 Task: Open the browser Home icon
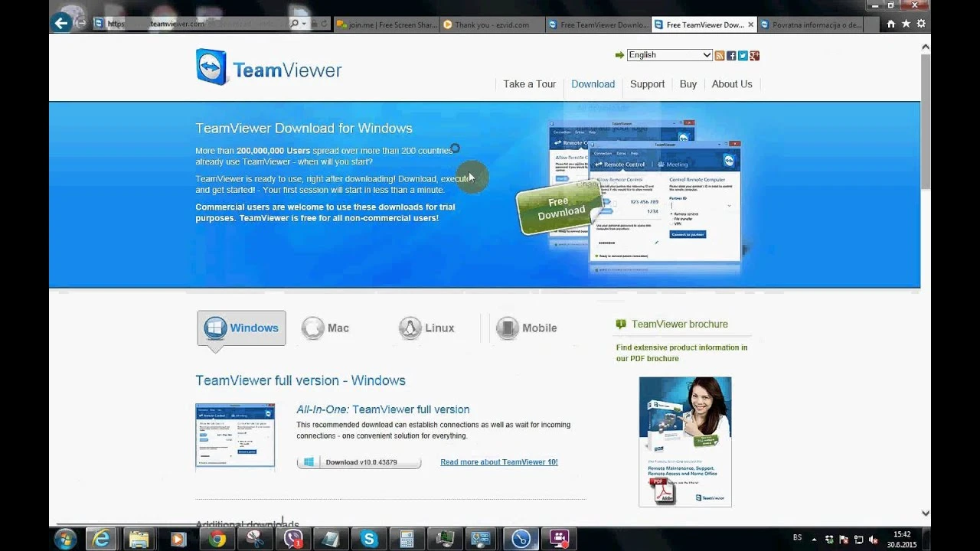point(890,24)
